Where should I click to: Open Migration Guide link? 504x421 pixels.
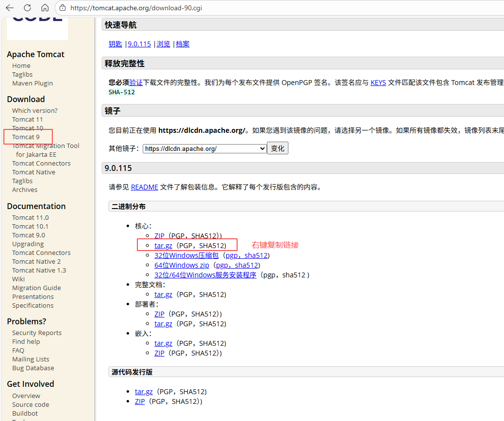point(37,288)
